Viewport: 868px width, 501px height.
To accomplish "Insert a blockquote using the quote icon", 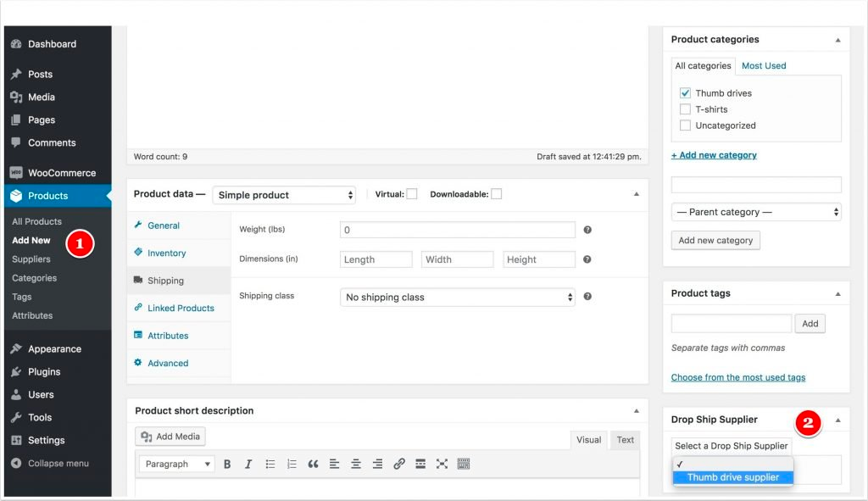I will click(x=313, y=464).
